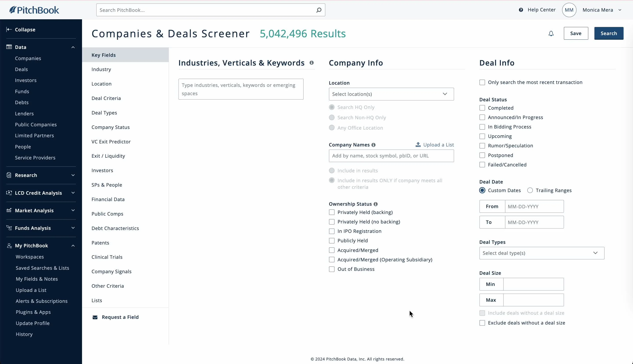Image resolution: width=633 pixels, height=364 pixels.
Task: Click the Deal Date From field
Action: 534,207
